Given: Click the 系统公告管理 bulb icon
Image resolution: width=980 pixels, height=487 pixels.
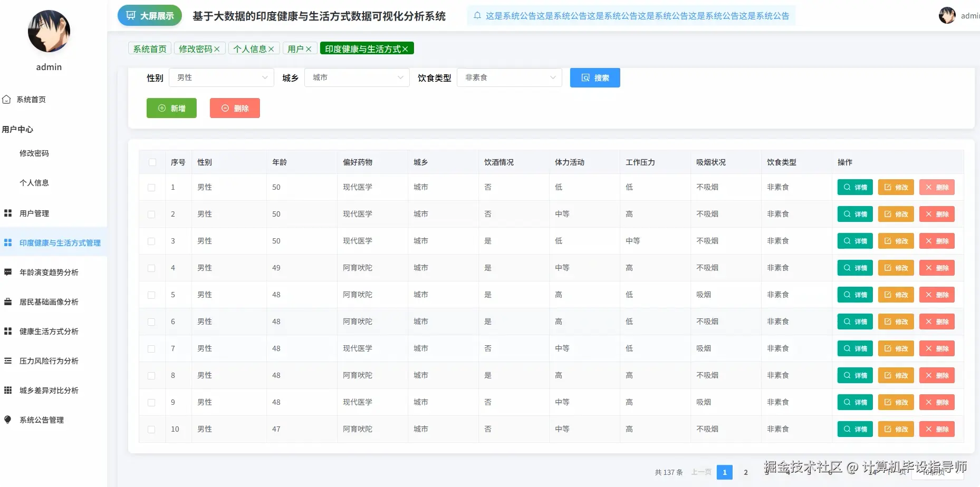Looking at the screenshot, I should [8, 420].
